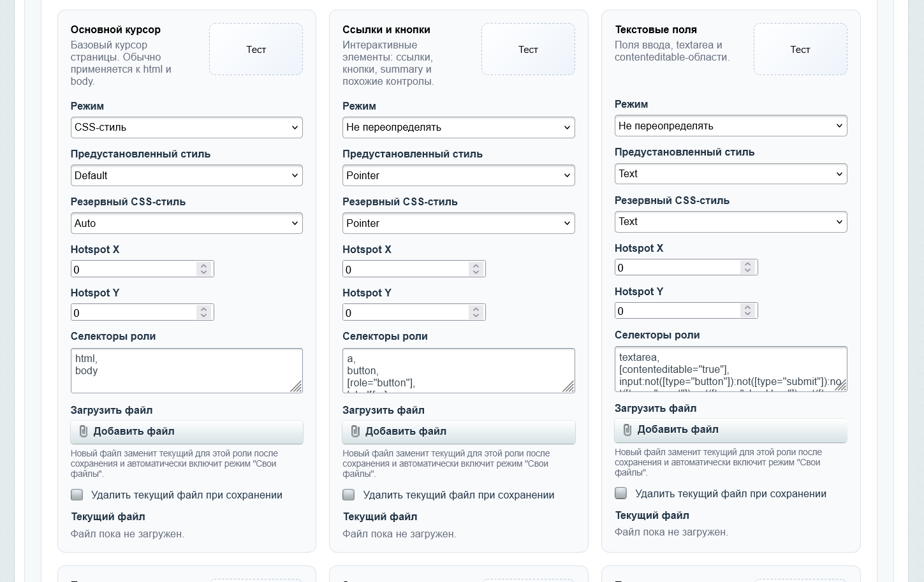Image resolution: width=924 pixels, height=582 pixels.
Task: Grab the resize handle of the html, body selectors textarea
Action: click(x=297, y=387)
